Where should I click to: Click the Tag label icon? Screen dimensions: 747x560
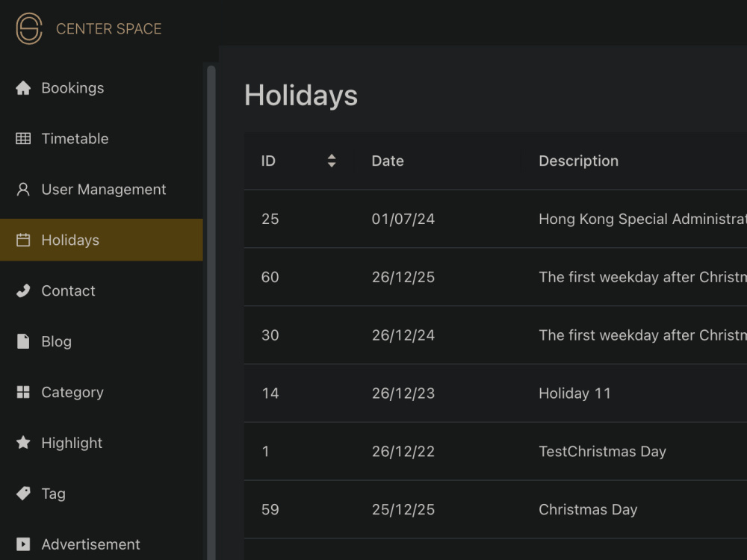tap(23, 494)
